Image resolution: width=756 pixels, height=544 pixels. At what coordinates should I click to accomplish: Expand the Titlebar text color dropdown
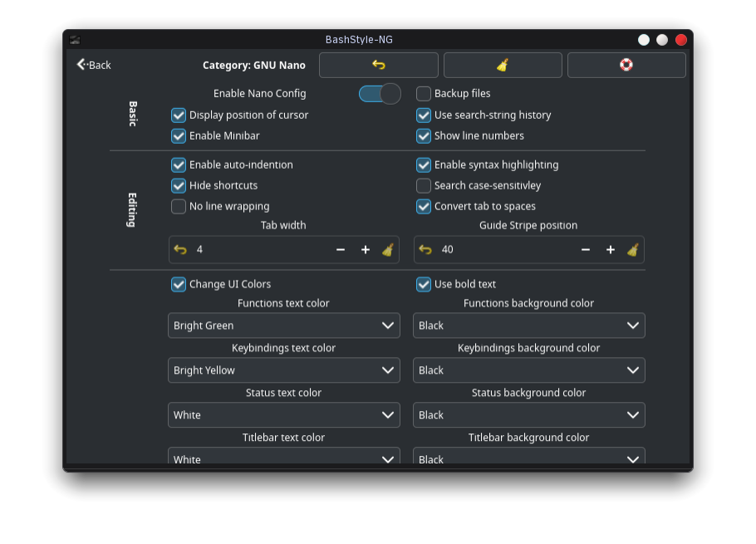click(284, 456)
